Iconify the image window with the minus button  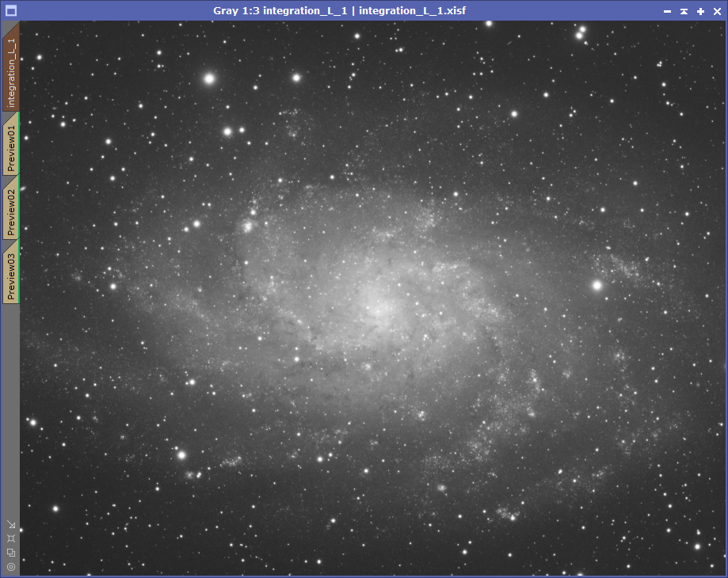pos(667,11)
